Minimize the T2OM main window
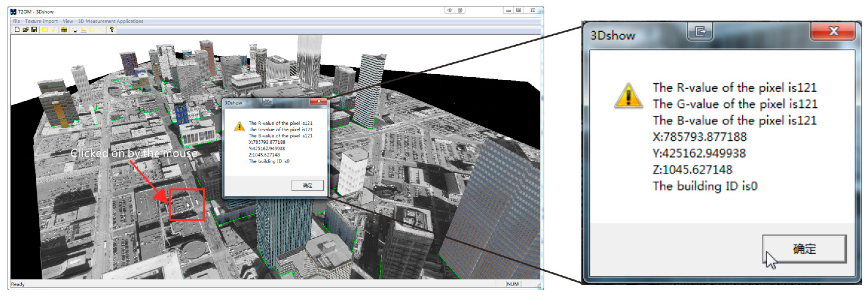This screenshot has width=868, height=296. point(508,11)
